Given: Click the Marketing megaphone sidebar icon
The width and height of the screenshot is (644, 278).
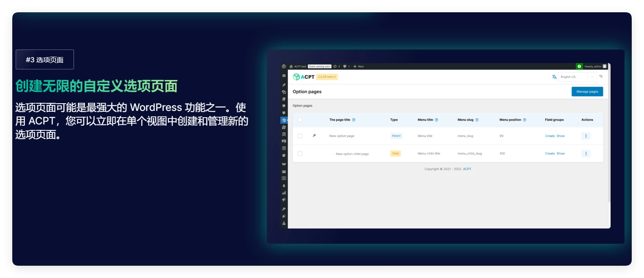Looking at the screenshot, I should click(x=284, y=200).
